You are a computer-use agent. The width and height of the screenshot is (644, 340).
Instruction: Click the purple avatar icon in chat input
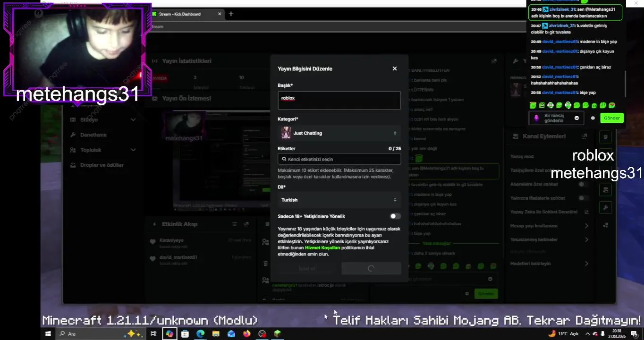click(x=536, y=118)
